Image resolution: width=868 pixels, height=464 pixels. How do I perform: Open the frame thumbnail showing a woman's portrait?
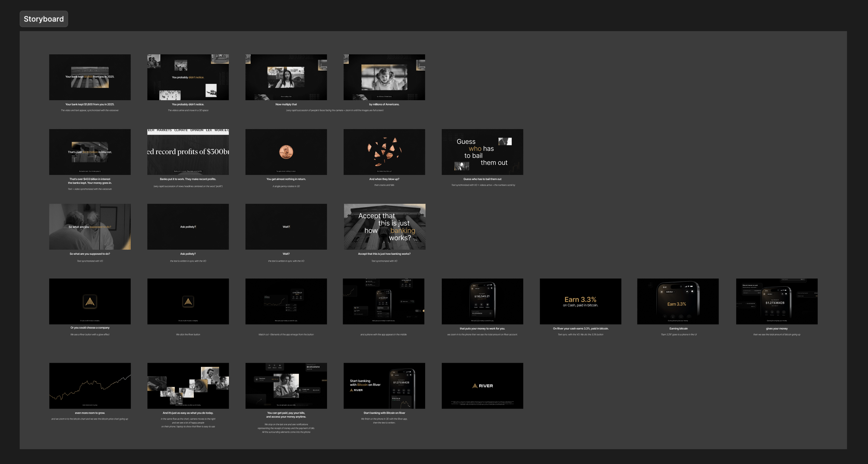pyautogui.click(x=286, y=77)
